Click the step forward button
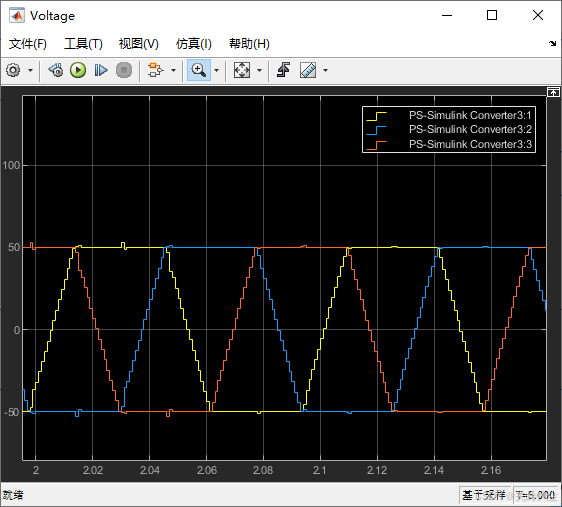Viewport: 562px width, 507px height. tap(101, 70)
